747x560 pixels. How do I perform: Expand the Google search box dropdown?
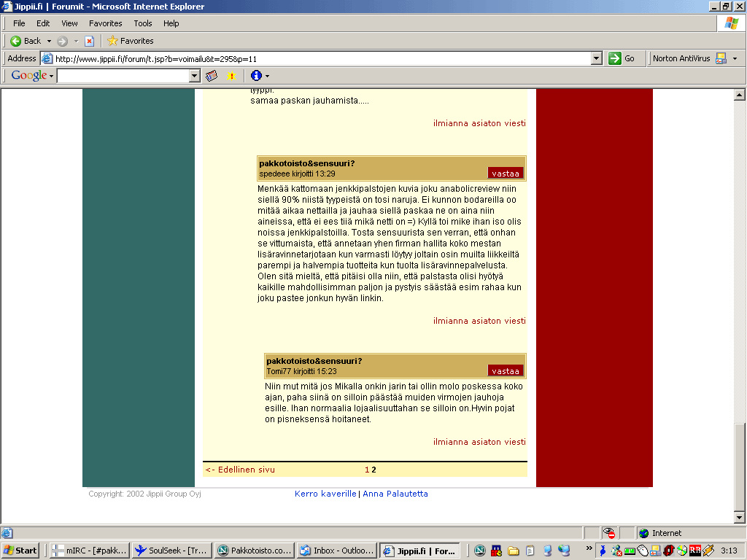(x=194, y=76)
